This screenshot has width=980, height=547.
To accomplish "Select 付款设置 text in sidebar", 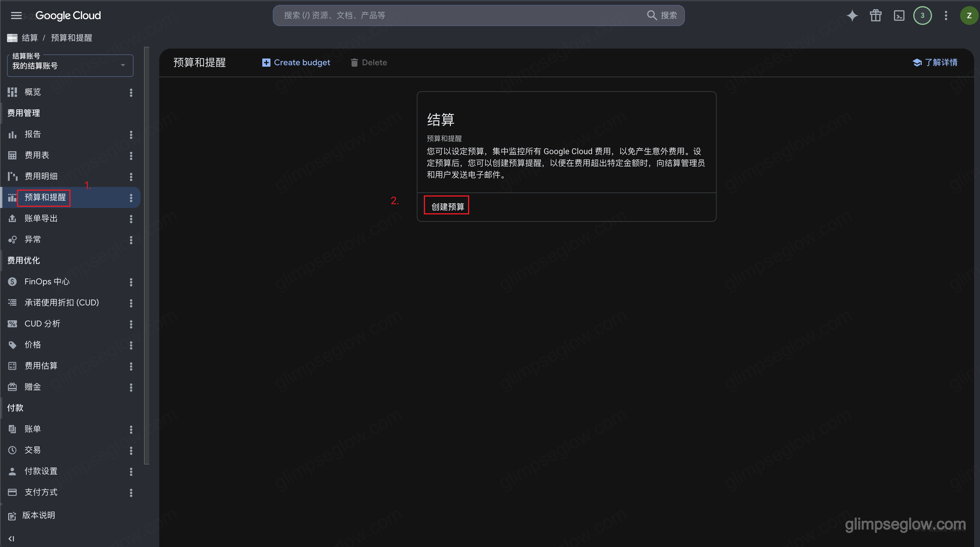I will click(41, 471).
